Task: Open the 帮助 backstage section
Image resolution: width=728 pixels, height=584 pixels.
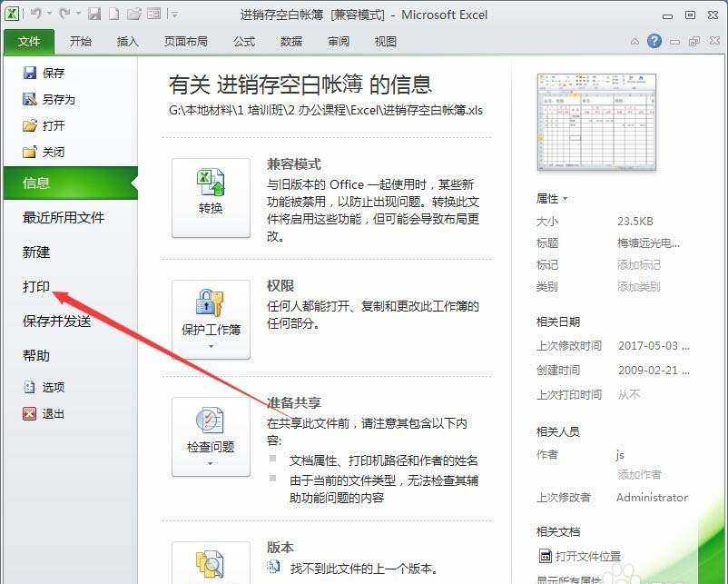Action: coord(36,356)
